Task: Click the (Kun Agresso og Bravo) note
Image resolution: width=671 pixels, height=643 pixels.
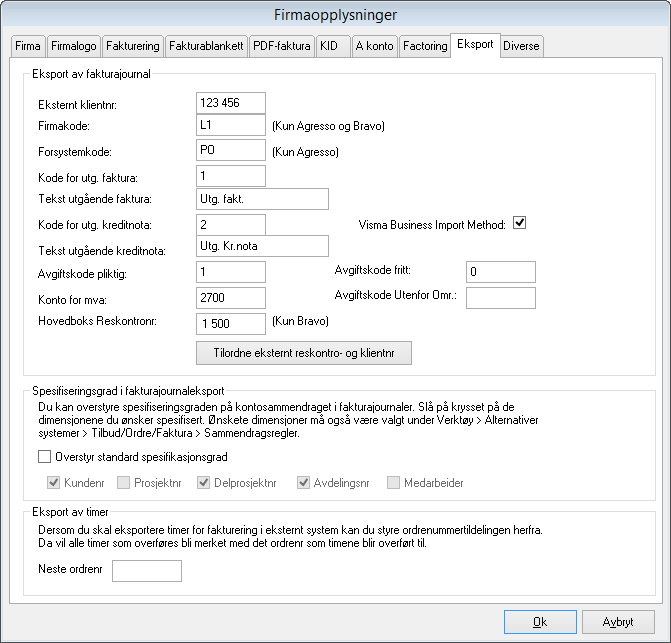Action: click(x=328, y=126)
